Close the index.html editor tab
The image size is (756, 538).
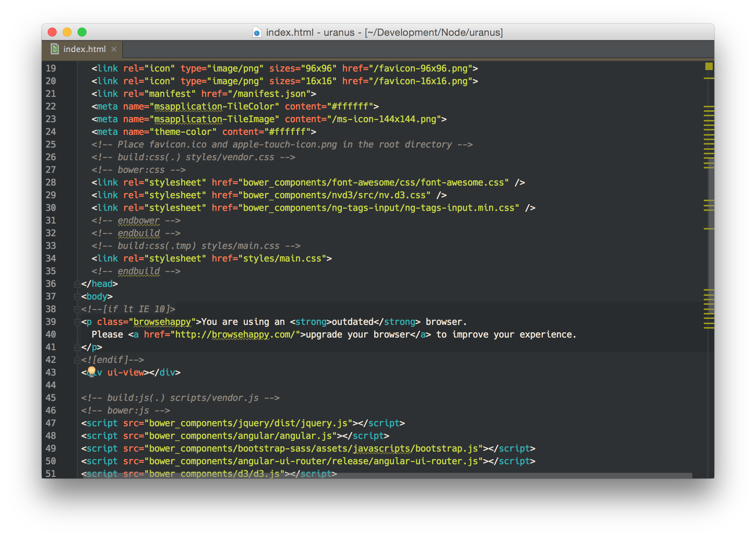[x=114, y=49]
